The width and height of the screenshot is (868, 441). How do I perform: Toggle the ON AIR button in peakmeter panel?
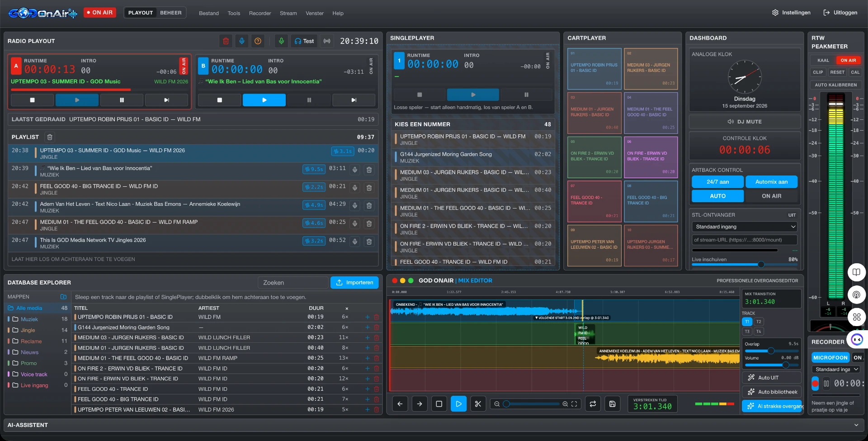pyautogui.click(x=848, y=60)
